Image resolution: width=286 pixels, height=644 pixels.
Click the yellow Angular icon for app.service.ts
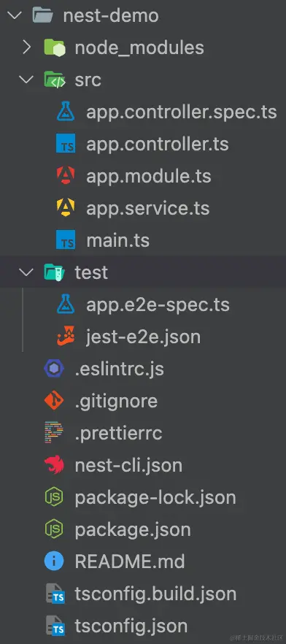(66, 208)
